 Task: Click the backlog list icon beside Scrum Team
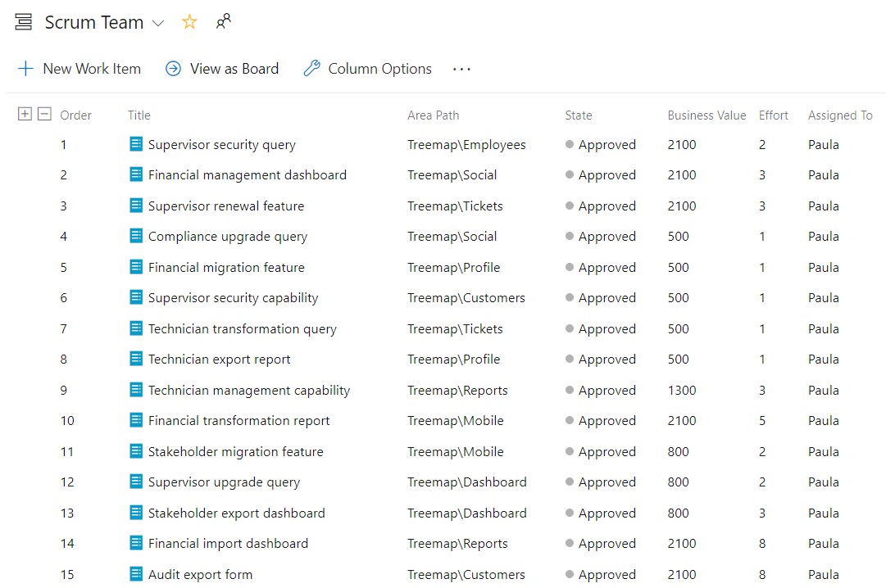point(23,23)
